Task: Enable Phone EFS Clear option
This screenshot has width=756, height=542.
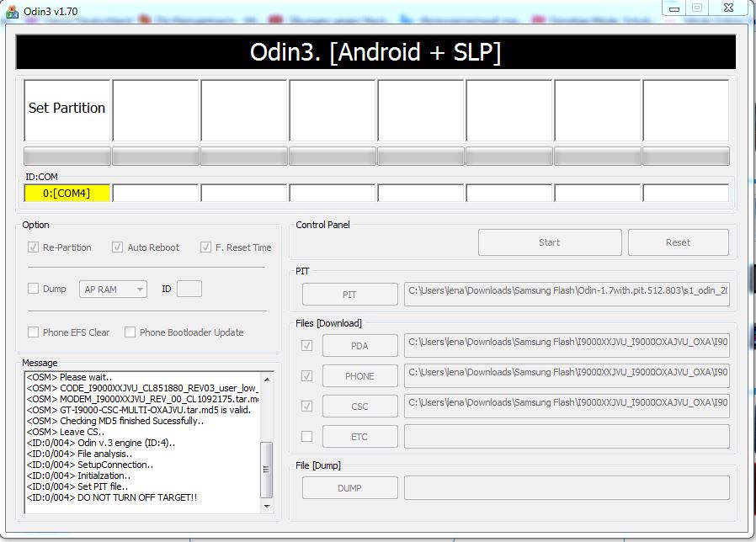Action: [x=34, y=332]
